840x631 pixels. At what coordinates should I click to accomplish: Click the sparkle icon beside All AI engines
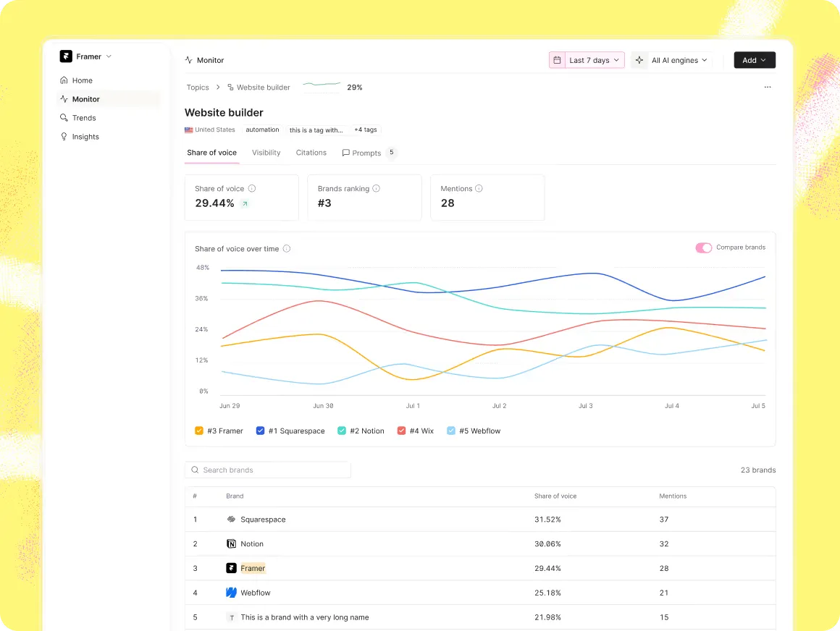click(x=639, y=60)
